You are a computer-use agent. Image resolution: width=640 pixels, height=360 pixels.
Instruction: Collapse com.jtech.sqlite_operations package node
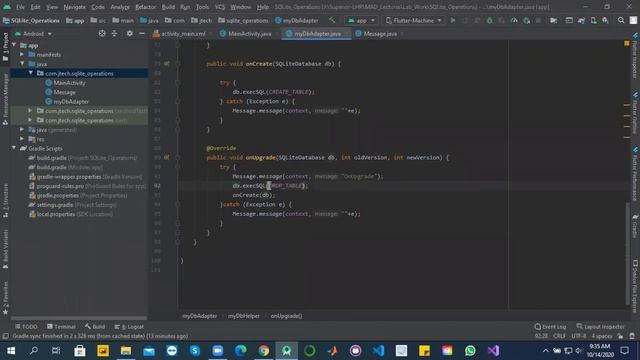point(31,73)
